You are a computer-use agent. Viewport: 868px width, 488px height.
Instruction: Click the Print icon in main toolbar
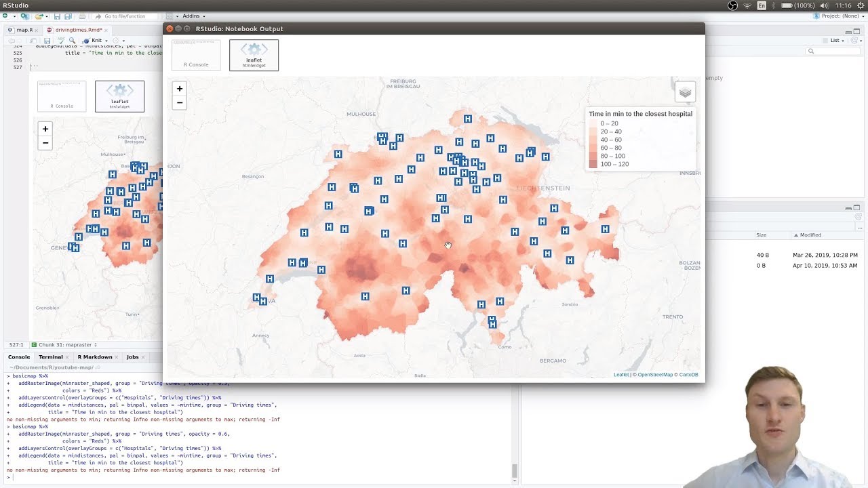coord(82,16)
